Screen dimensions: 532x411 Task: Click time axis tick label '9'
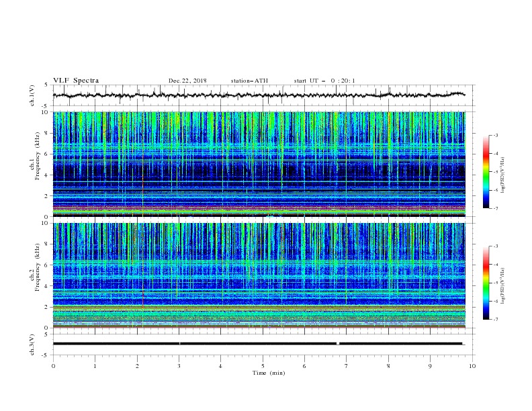point(430,366)
